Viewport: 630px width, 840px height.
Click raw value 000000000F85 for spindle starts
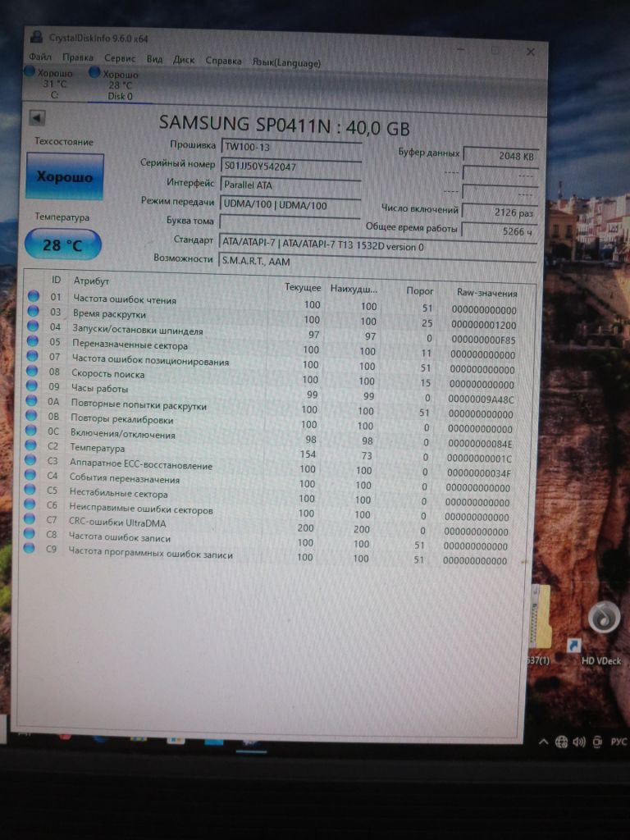point(483,340)
